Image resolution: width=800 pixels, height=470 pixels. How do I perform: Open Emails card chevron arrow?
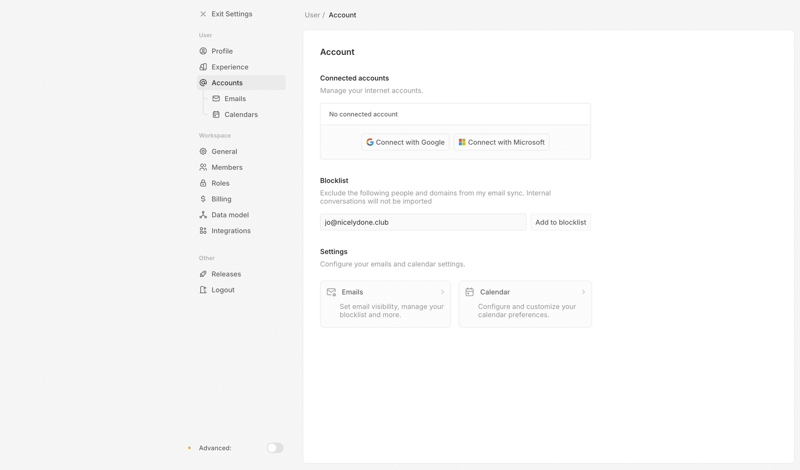click(x=442, y=292)
